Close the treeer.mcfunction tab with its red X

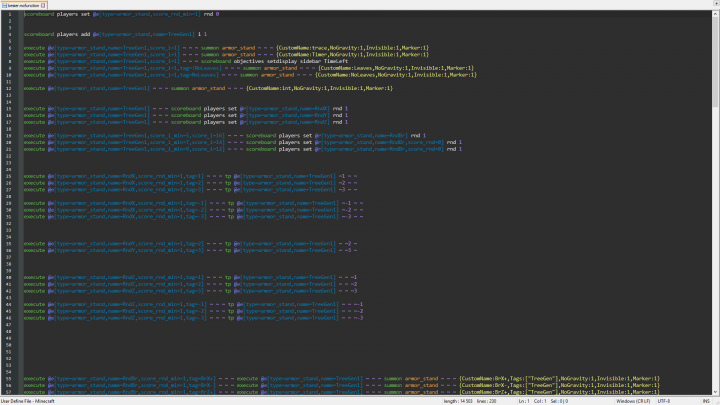(45, 5)
